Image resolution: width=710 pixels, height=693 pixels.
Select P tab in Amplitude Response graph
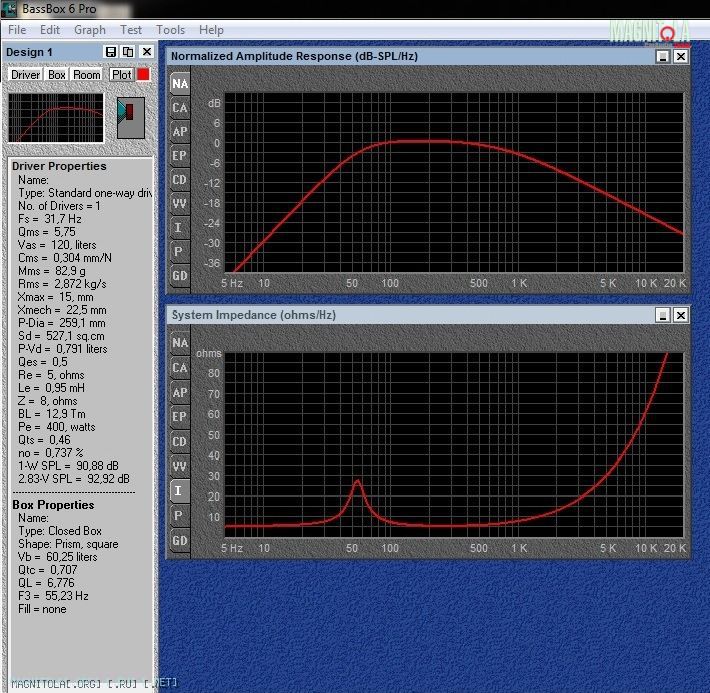(180, 252)
